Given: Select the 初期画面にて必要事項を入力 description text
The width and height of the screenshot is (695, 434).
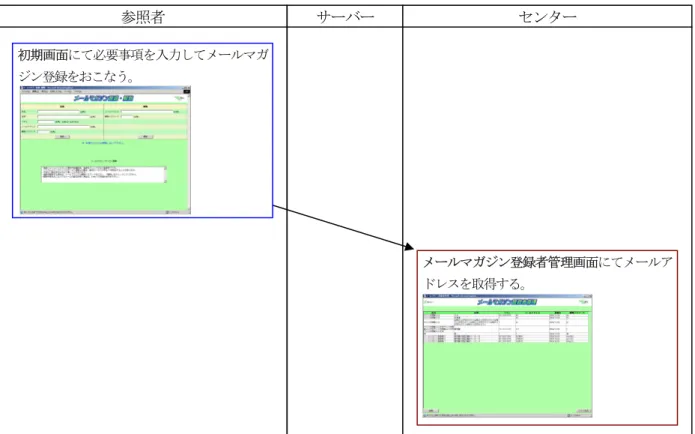Looking at the screenshot, I should point(143,66).
